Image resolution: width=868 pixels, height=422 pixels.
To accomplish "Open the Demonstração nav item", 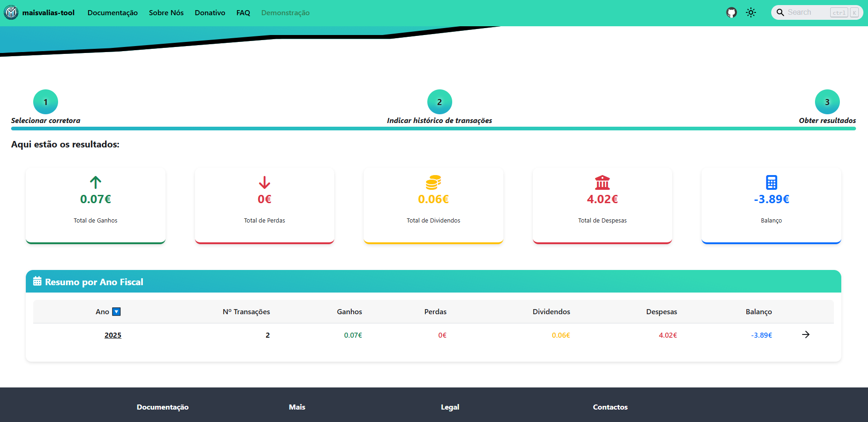I will (285, 13).
